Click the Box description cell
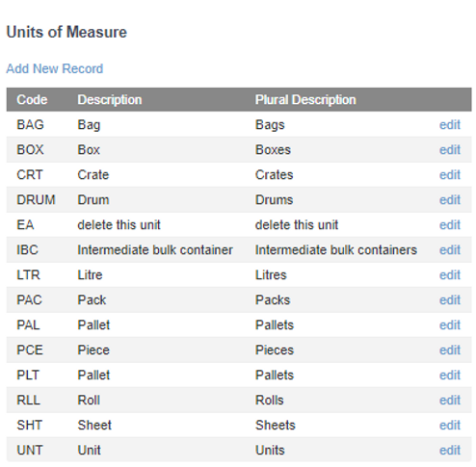The width and height of the screenshot is (476, 467). [x=89, y=149]
